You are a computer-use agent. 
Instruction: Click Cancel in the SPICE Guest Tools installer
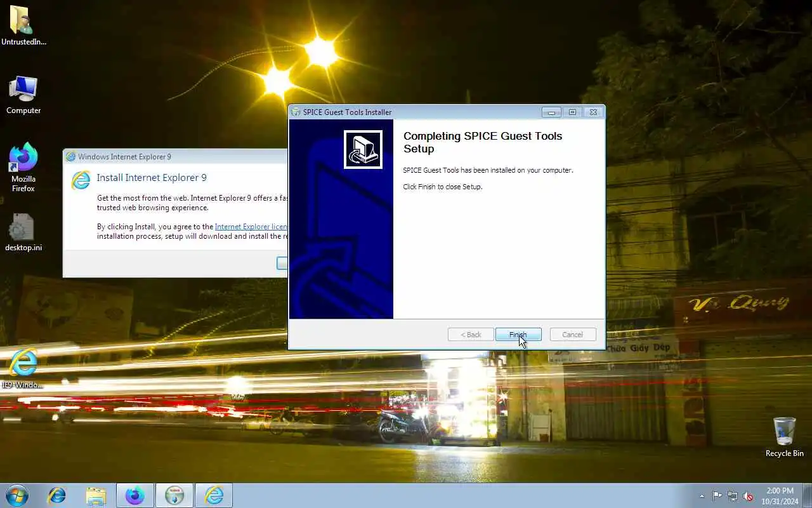(x=572, y=335)
